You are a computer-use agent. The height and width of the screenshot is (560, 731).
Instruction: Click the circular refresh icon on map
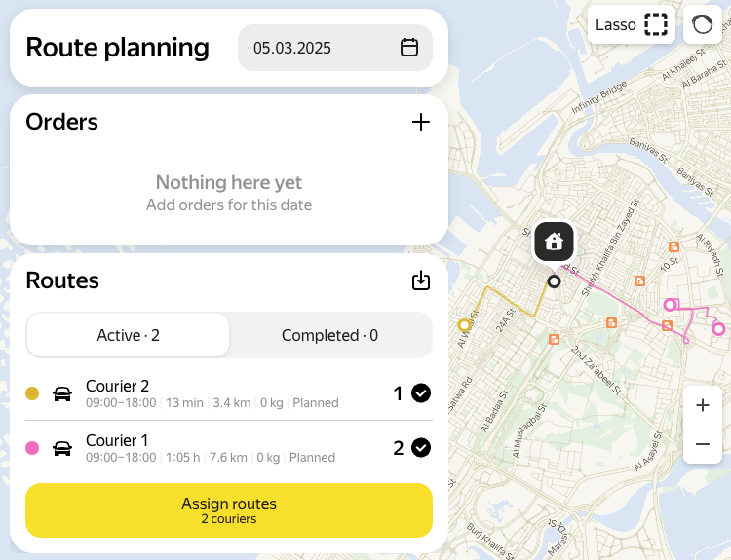(x=702, y=24)
